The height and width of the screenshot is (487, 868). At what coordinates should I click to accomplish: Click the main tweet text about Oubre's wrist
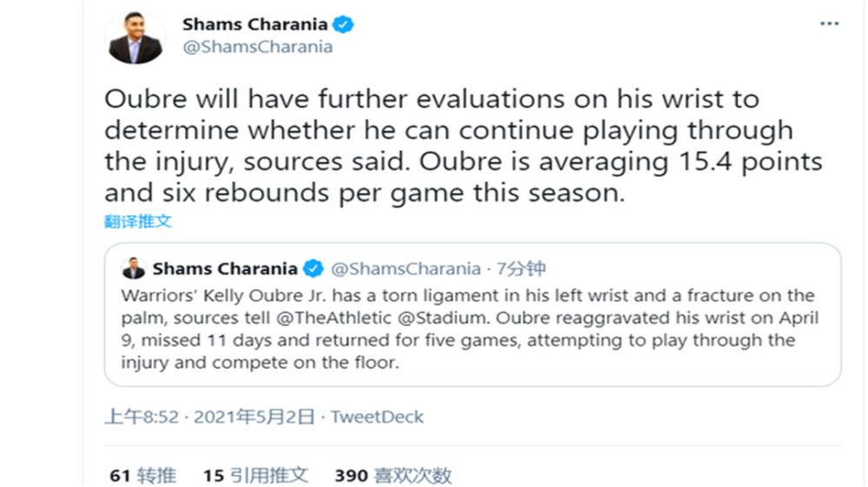click(464, 146)
